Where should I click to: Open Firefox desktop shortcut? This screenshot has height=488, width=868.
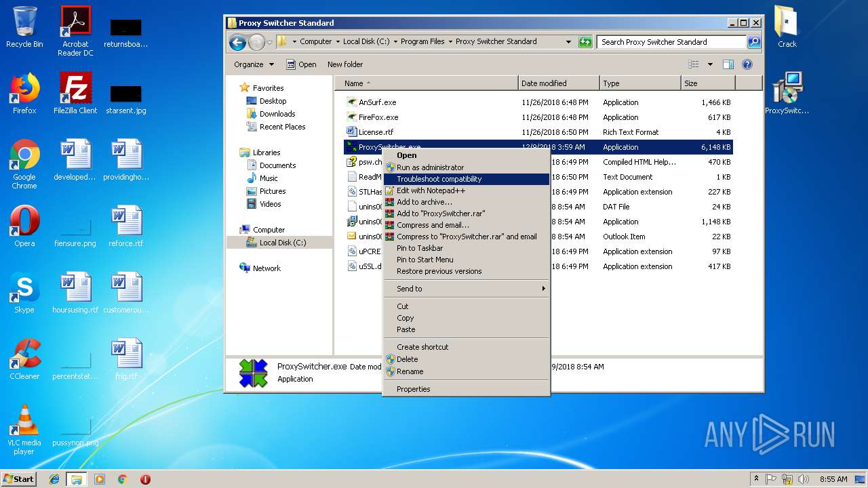[x=24, y=94]
